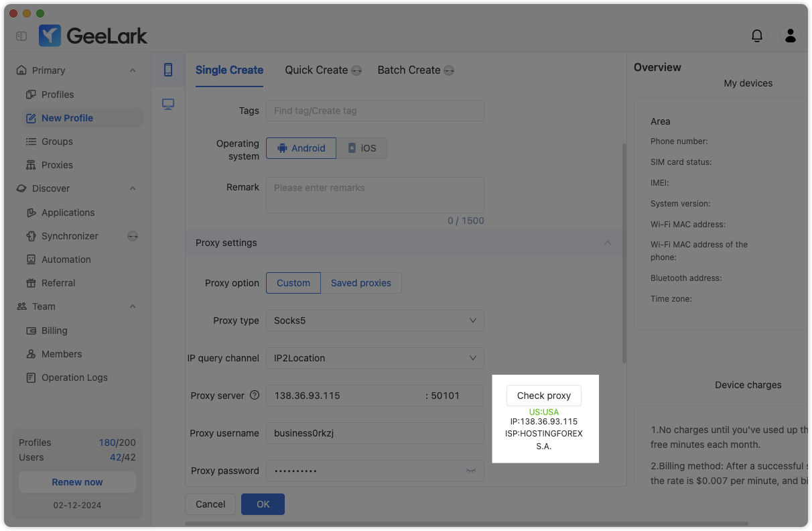Click the horizontal scrollbar at bottom
Screen dimensions: 812x531
[x=466, y=523]
